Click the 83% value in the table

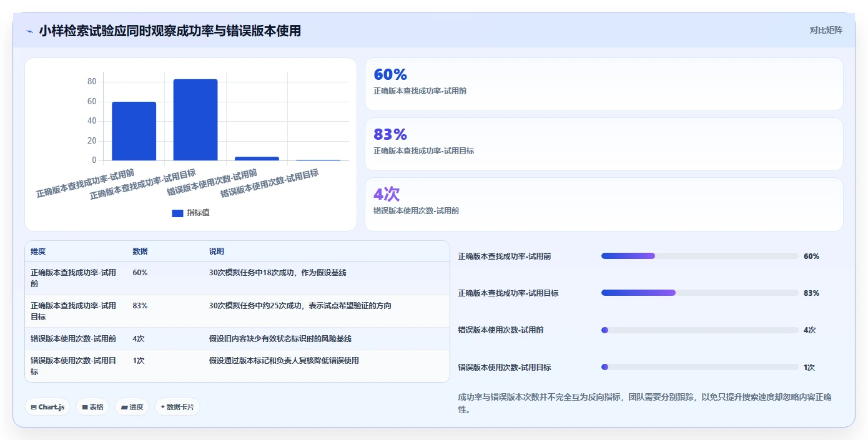point(140,306)
